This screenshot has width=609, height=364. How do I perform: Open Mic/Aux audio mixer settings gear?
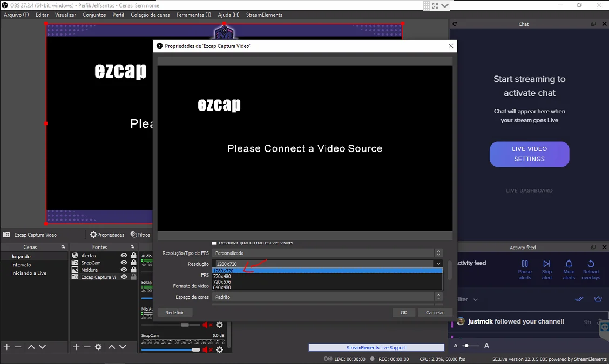[x=219, y=325]
